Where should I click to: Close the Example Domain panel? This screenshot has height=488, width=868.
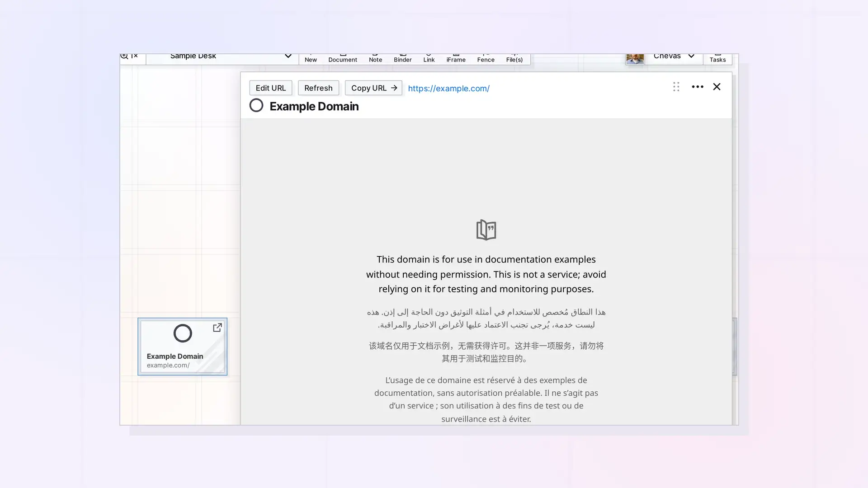click(717, 87)
